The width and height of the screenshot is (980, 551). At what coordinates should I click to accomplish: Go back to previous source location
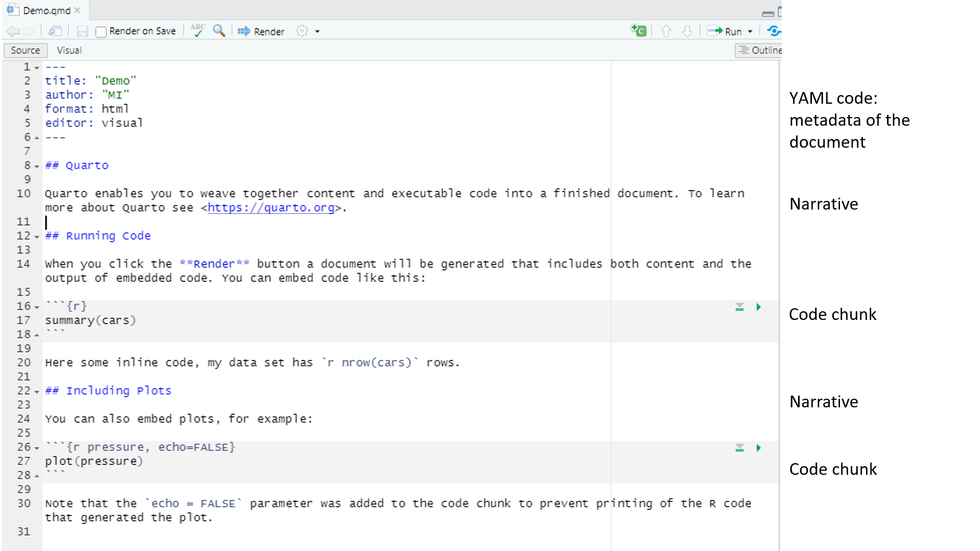(13, 32)
